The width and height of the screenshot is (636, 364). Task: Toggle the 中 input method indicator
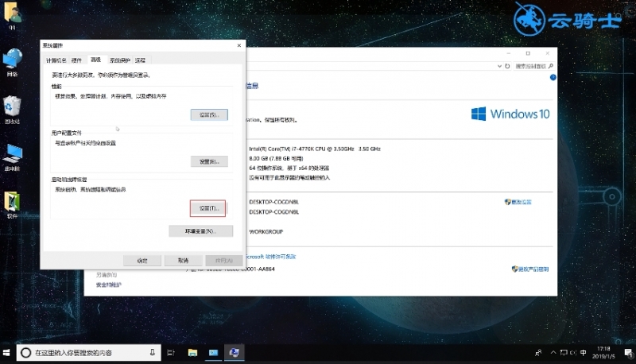pyautogui.click(x=584, y=353)
